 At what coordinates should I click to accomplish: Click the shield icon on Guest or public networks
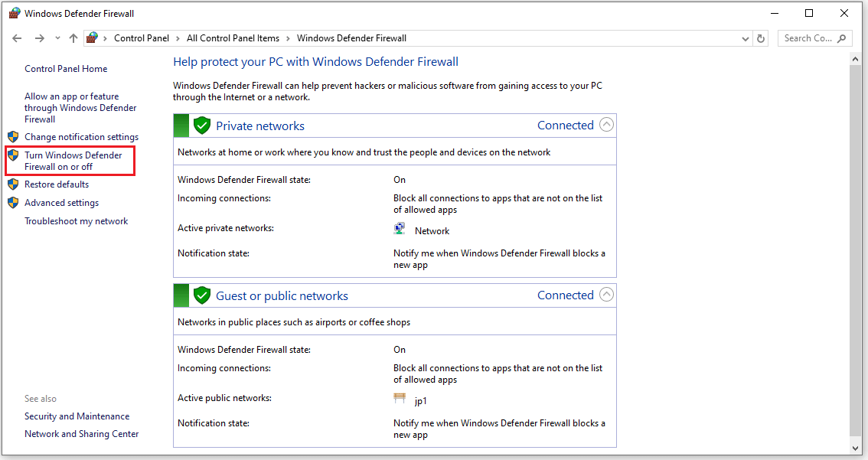pyautogui.click(x=201, y=295)
